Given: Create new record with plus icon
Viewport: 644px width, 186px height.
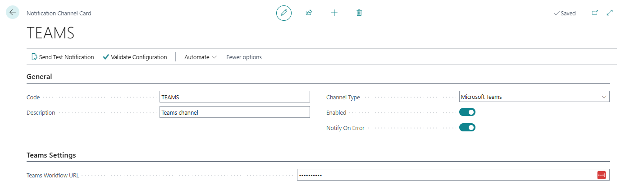Looking at the screenshot, I should [334, 13].
